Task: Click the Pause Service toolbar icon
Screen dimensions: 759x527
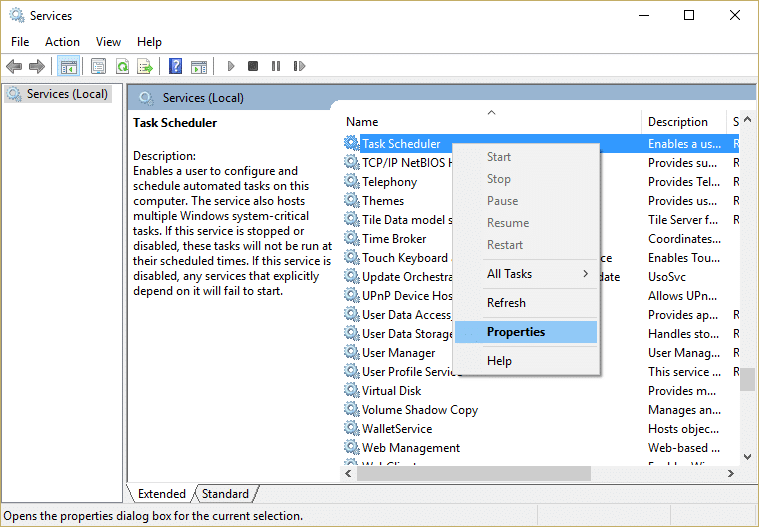Action: (276, 66)
